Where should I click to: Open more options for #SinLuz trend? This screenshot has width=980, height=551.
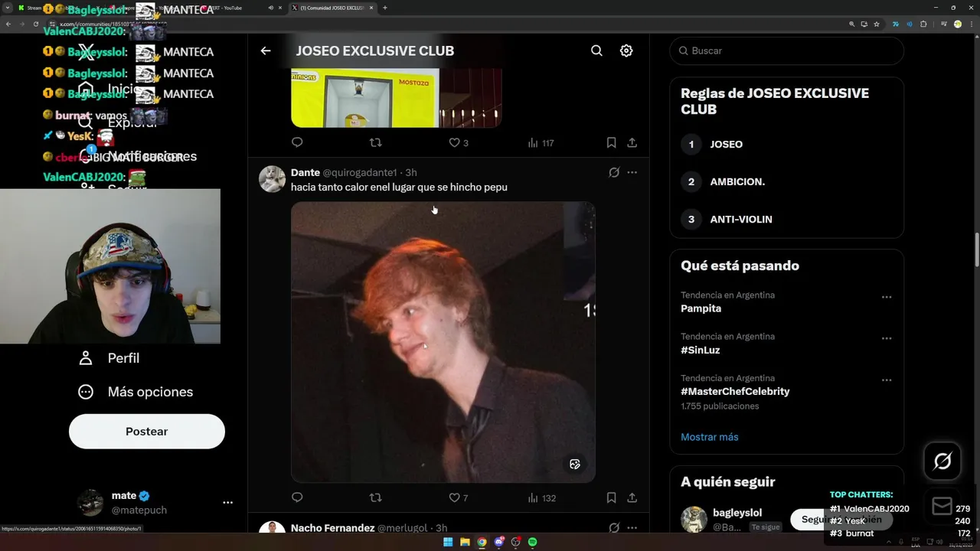(x=887, y=338)
